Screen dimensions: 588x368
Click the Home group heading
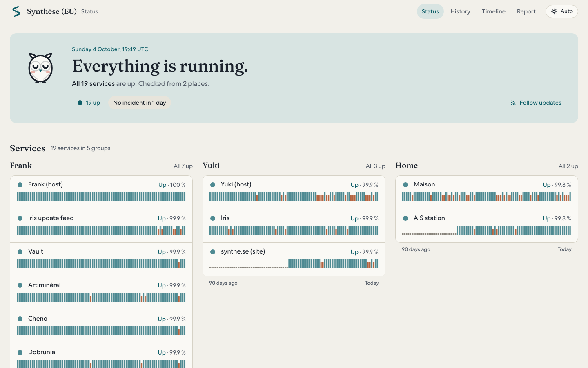coord(407,166)
